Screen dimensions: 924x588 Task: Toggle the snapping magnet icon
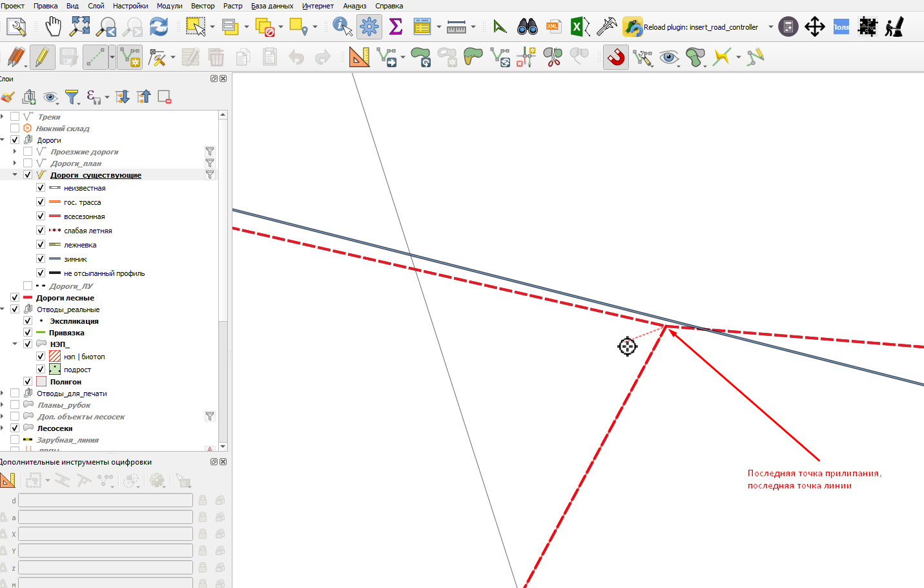tap(616, 57)
